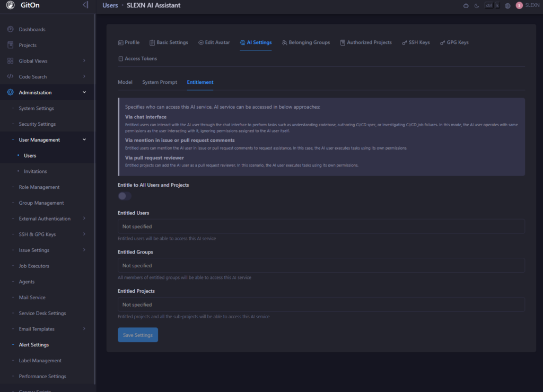Click the SLEXN user avatar
543x392 pixels.
pyautogui.click(x=519, y=5)
